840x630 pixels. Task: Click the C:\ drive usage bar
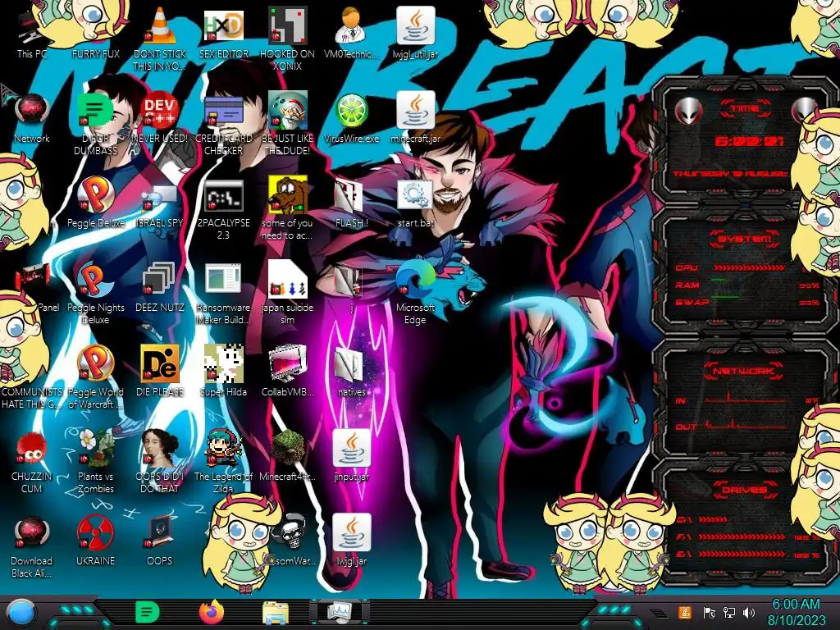[713, 519]
